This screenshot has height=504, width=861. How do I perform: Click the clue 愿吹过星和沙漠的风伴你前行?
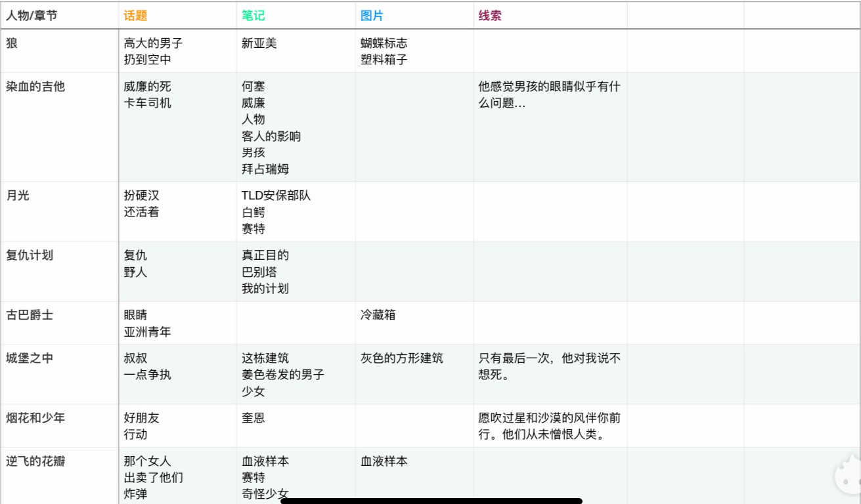549,426
